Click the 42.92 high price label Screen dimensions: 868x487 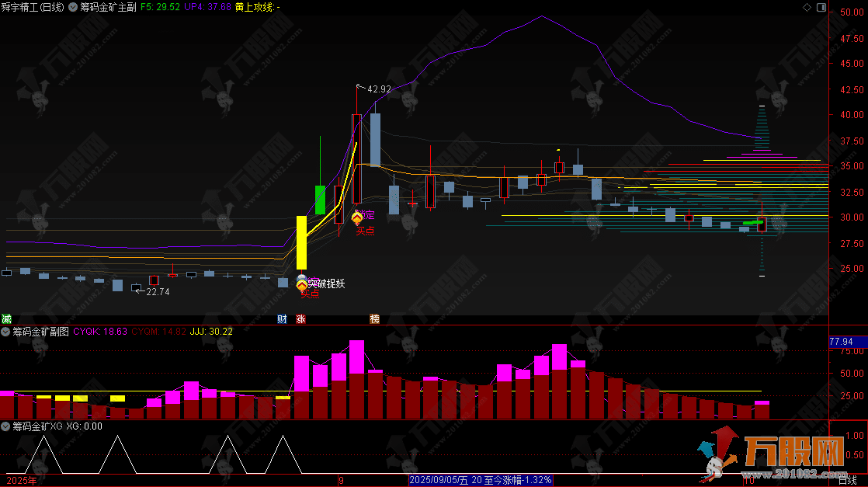pyautogui.click(x=378, y=89)
